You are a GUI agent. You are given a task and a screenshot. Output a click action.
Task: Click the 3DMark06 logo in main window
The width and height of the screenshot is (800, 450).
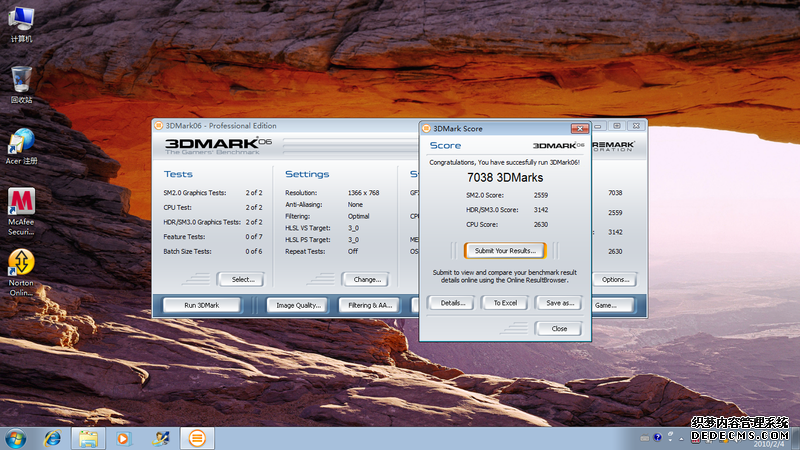pyautogui.click(x=218, y=145)
